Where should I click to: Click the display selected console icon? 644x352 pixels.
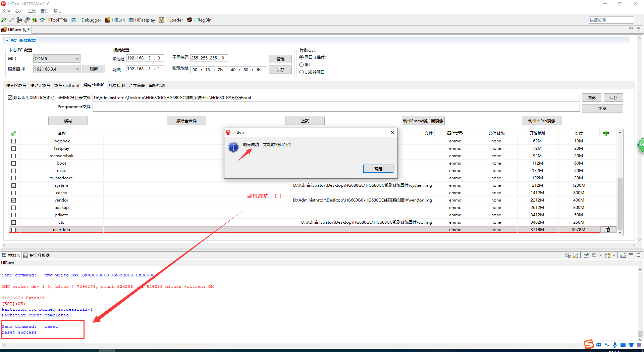594,255
